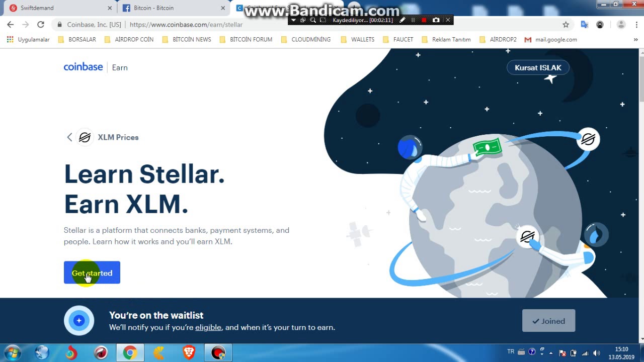
Task: Open the AİRDROP2 bookmark folder
Action: 498,39
